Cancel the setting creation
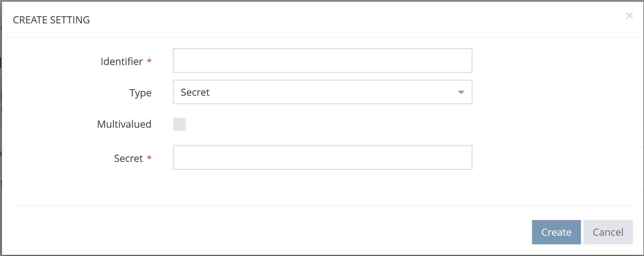Screen dimensions: 644x256 (608, 232)
